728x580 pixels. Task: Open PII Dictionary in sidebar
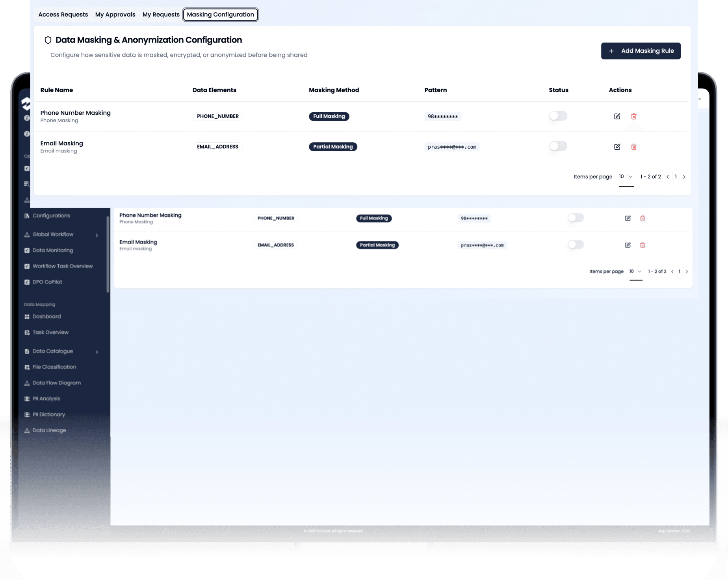click(x=49, y=415)
